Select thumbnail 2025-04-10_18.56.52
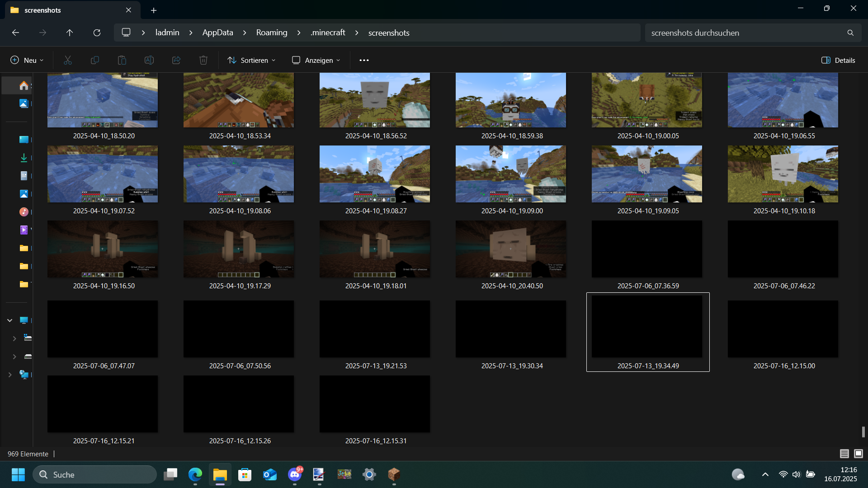Image resolution: width=868 pixels, height=488 pixels. [x=375, y=100]
